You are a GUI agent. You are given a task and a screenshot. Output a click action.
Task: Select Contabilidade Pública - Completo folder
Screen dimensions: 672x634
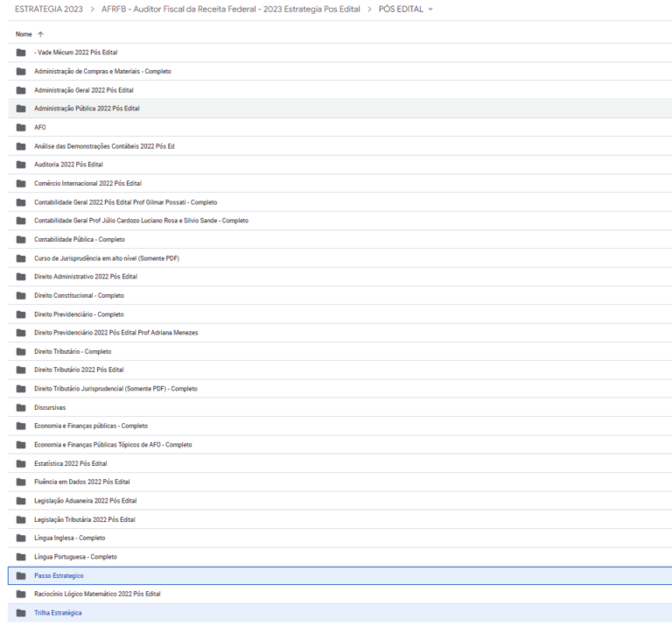click(339, 239)
